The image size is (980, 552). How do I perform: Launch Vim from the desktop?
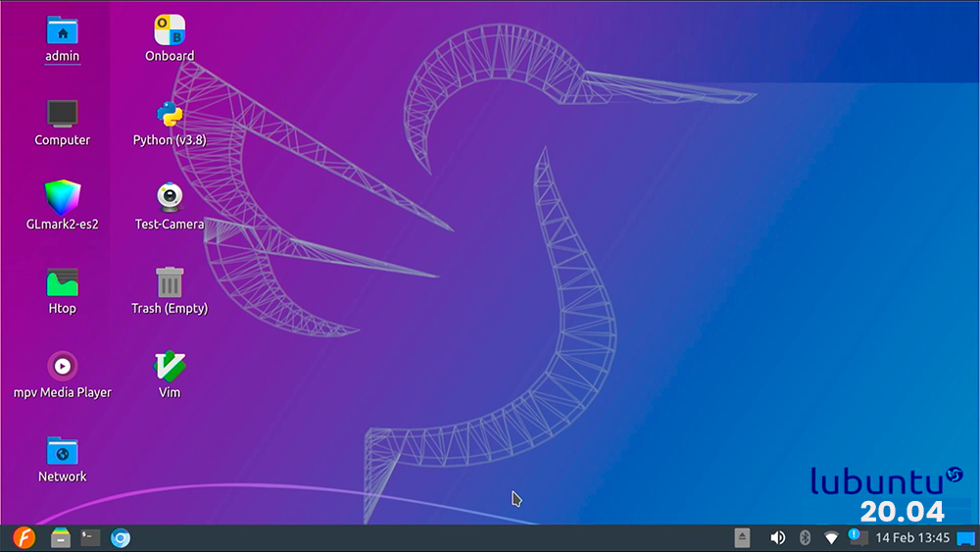pyautogui.click(x=170, y=367)
